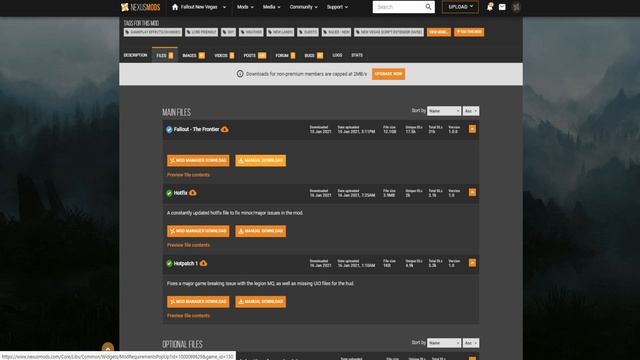Click the blue check badge on Fallout - The Frontier
This screenshot has width=640, height=360.
[x=169, y=129]
